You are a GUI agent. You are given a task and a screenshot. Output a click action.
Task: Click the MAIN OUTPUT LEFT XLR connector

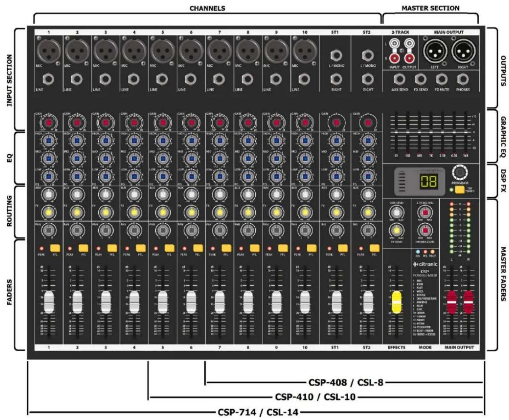(435, 51)
